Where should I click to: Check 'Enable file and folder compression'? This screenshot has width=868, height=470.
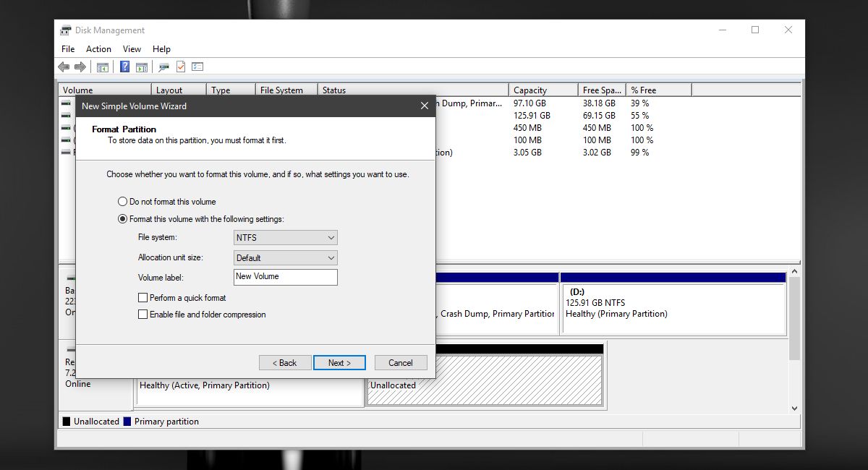click(143, 315)
